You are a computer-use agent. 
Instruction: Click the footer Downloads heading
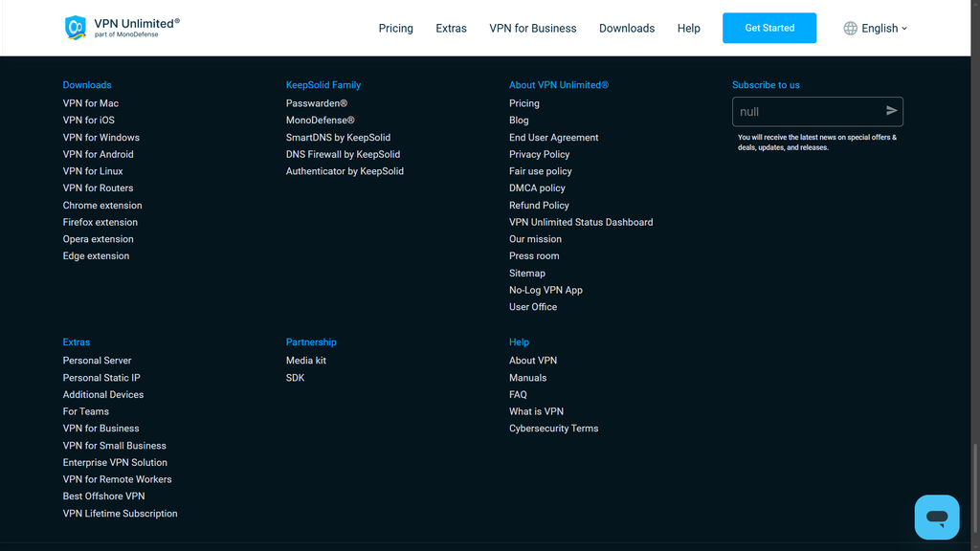pyautogui.click(x=87, y=85)
